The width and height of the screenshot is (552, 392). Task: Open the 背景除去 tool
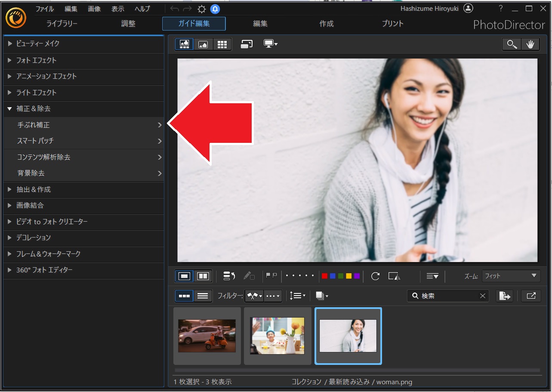click(x=83, y=173)
